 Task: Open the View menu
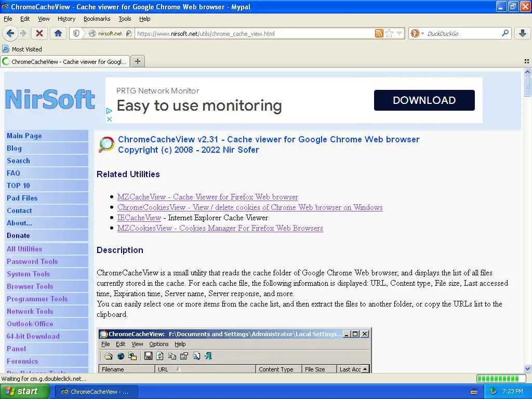(44, 19)
